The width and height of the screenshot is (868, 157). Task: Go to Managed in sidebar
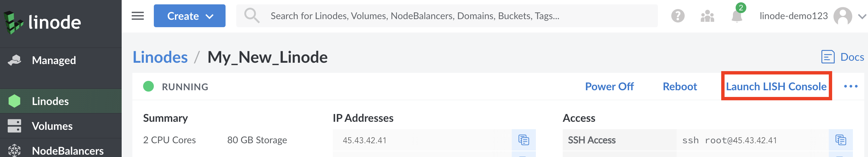(54, 60)
